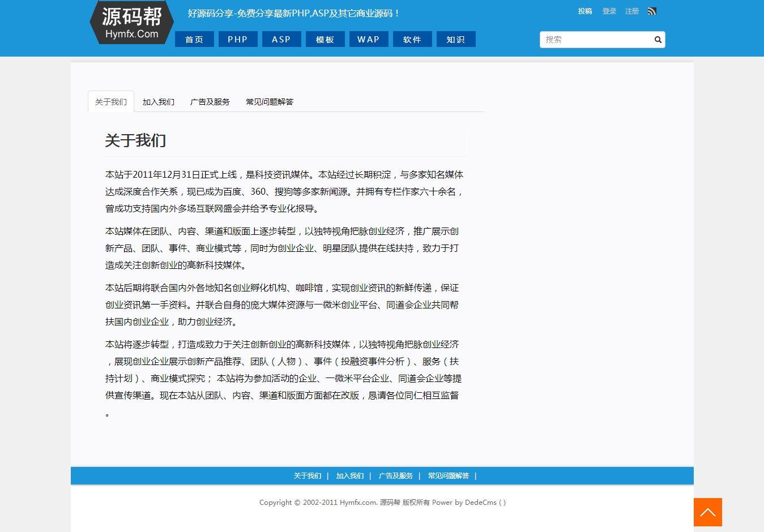This screenshot has width=764, height=532.
Task: Select the 常见问题解答 tab
Action: click(270, 102)
